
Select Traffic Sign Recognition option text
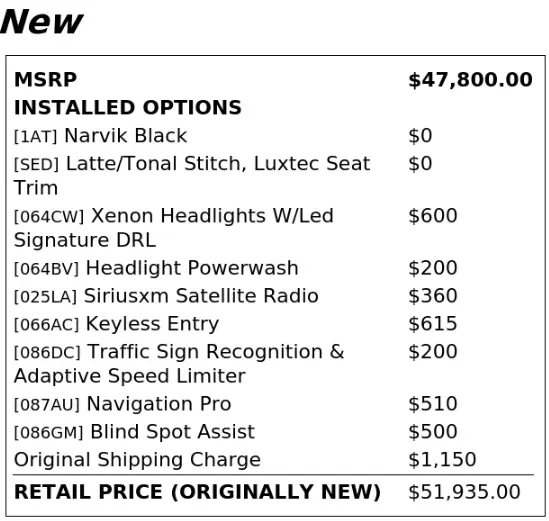(x=179, y=364)
